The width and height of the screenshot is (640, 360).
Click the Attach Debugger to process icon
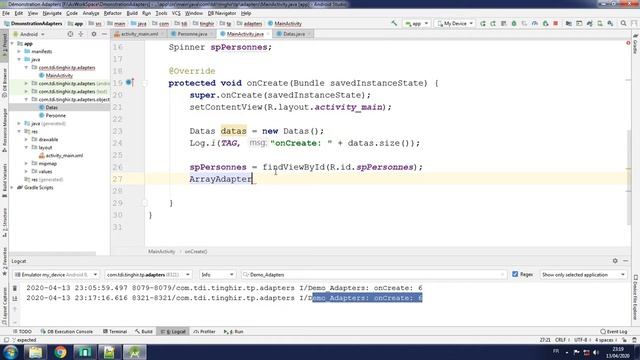(545, 24)
